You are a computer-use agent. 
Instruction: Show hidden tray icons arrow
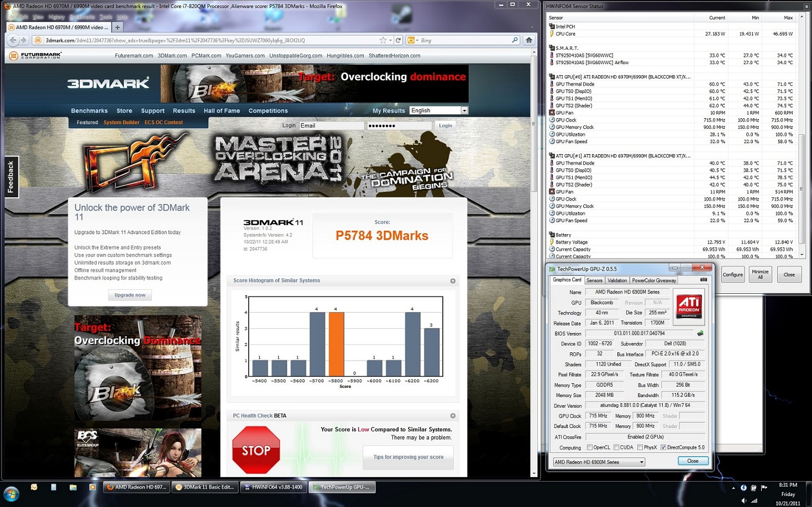pyautogui.click(x=734, y=488)
